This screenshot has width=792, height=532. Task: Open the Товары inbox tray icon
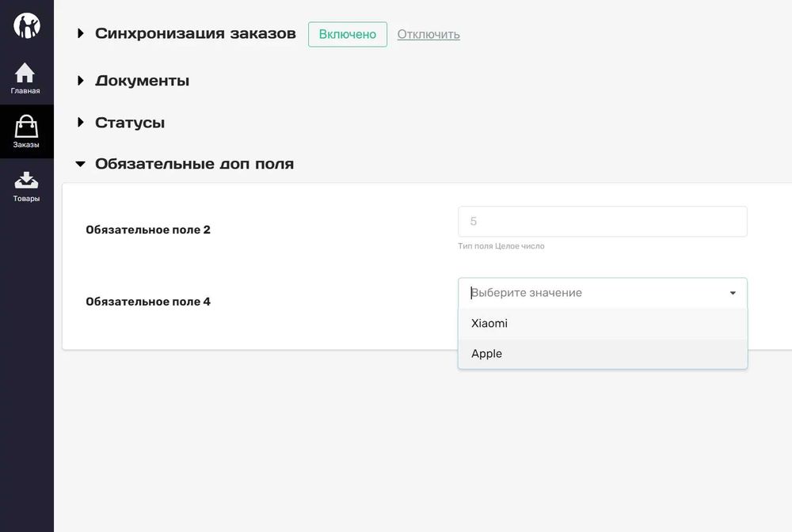click(x=26, y=180)
